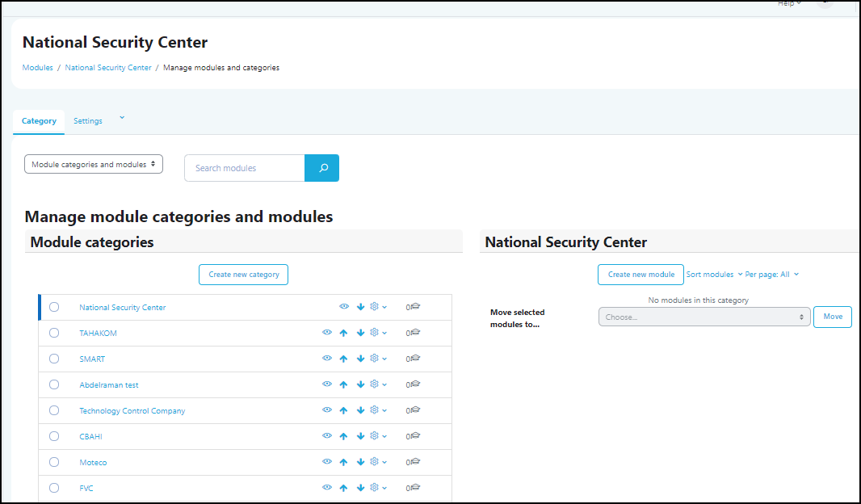Focus the Search modules input field
This screenshot has width=861, height=504.
(245, 168)
